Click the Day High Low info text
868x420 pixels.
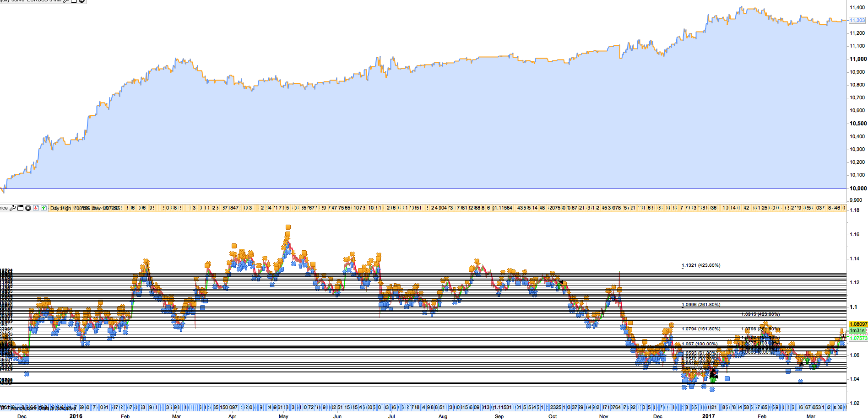pos(85,208)
